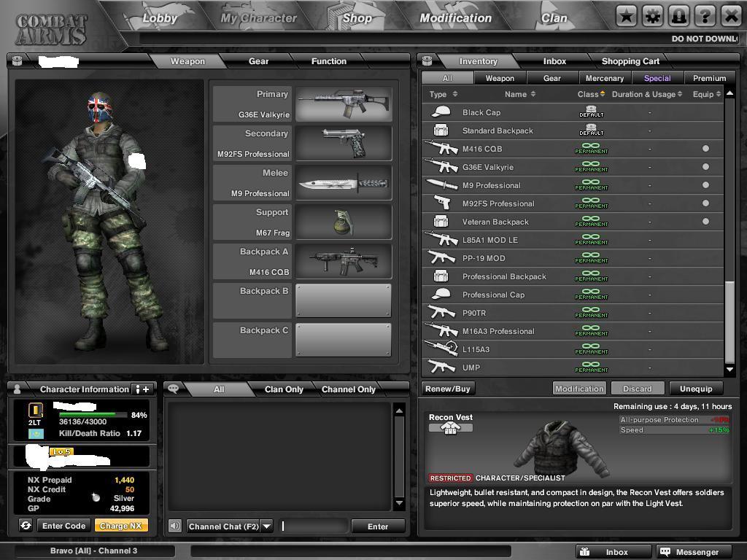Click the Black Cap item icon
747x560 pixels.
(x=441, y=112)
